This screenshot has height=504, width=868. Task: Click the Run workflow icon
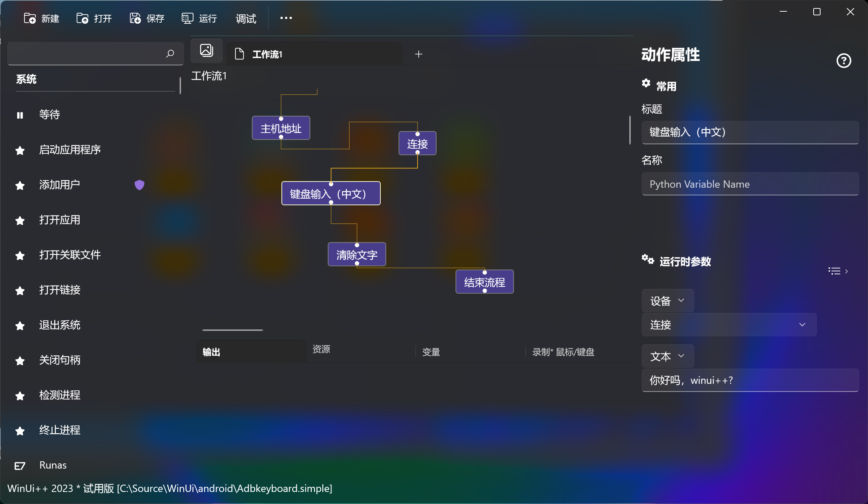point(187,18)
